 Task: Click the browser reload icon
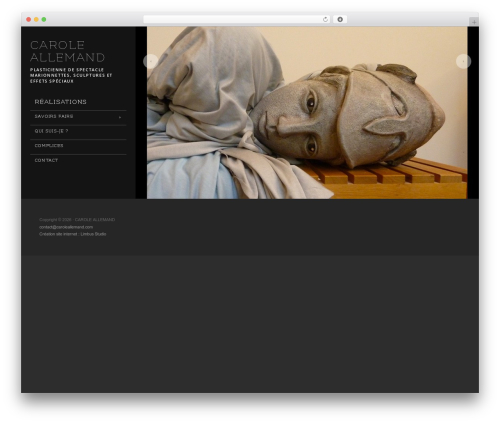pyautogui.click(x=325, y=20)
